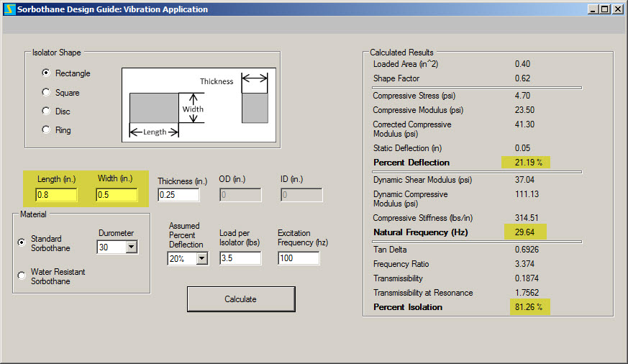
Task: Click the Percent Deflection value 21.19 %
Action: (x=528, y=163)
